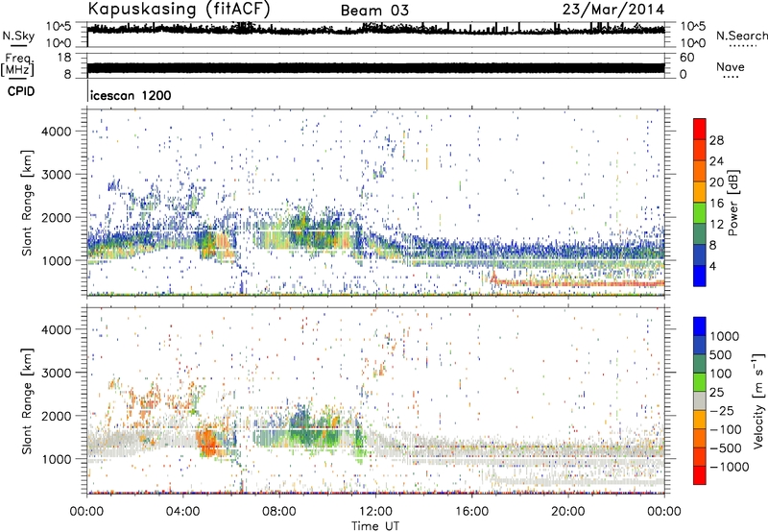768x532 pixels.
Task: Click the 1000 tick of the velocity panel range axis
Action: [56, 459]
